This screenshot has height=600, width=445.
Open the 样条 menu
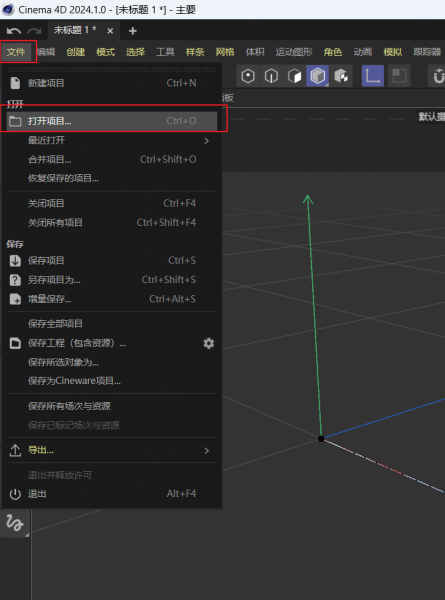(x=195, y=52)
